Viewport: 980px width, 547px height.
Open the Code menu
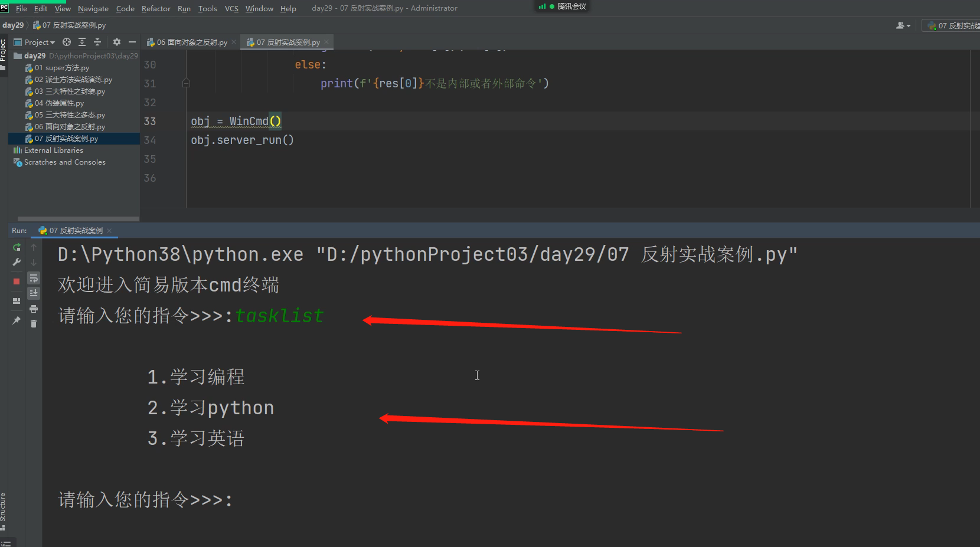click(x=125, y=8)
